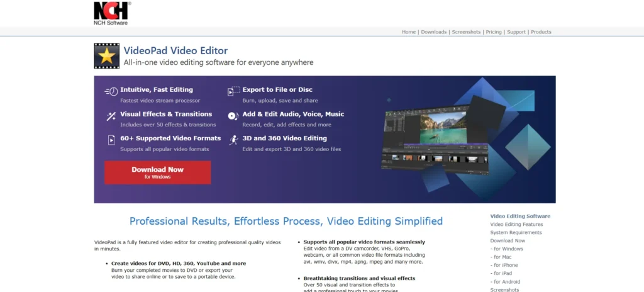Click 'Includes over 50 effects & transitions' text
Viewport: 644px width, 292px height.
[x=168, y=125]
